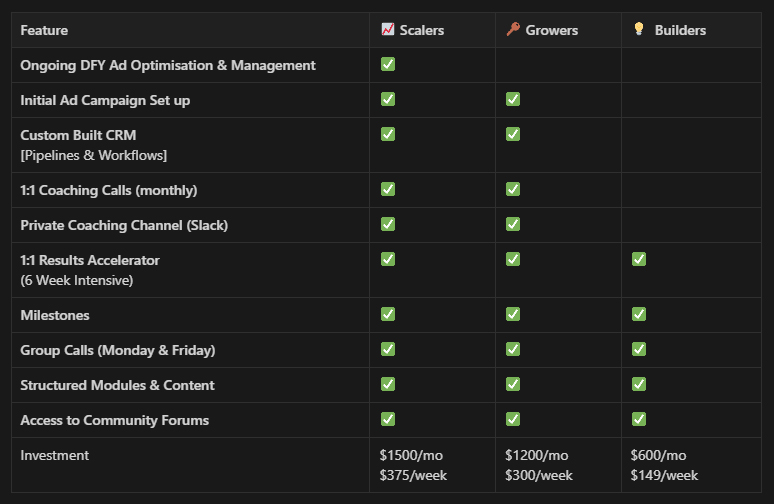Click Scalers checkmark for Ongoing DFY Ad Optimisation
The image size is (774, 504).
tap(388, 64)
